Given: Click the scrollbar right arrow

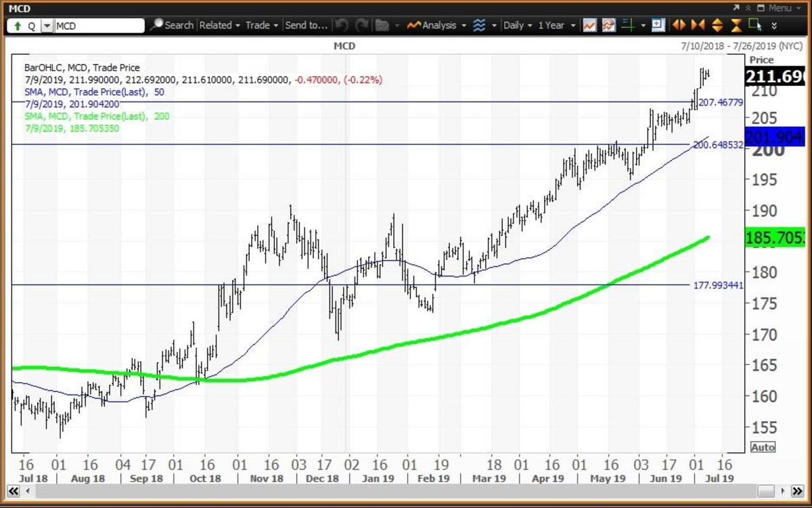Looking at the screenshot, I should click(782, 491).
